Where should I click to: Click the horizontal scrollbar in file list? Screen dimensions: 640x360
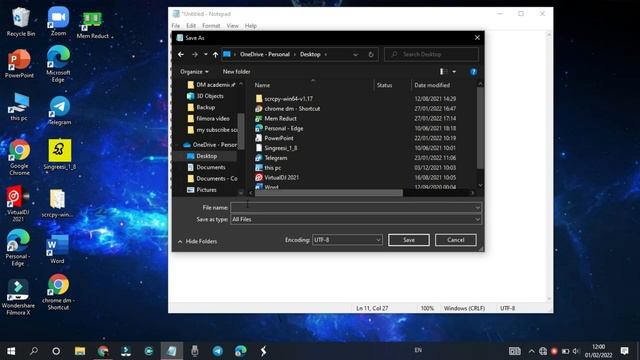(329, 193)
